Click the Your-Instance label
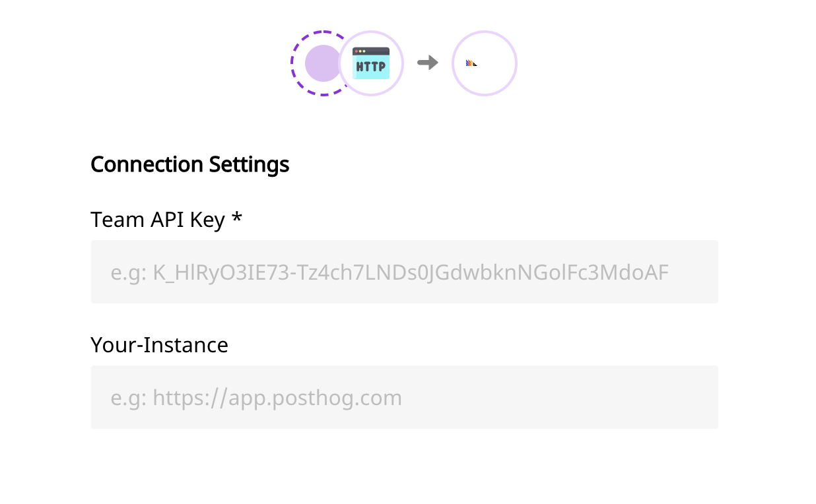 159,344
